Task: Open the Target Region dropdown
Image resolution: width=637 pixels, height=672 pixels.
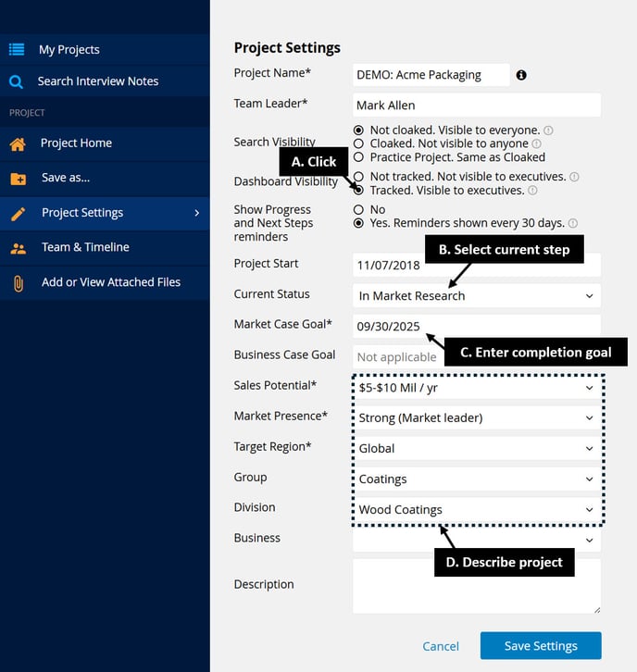Action: coord(477,448)
